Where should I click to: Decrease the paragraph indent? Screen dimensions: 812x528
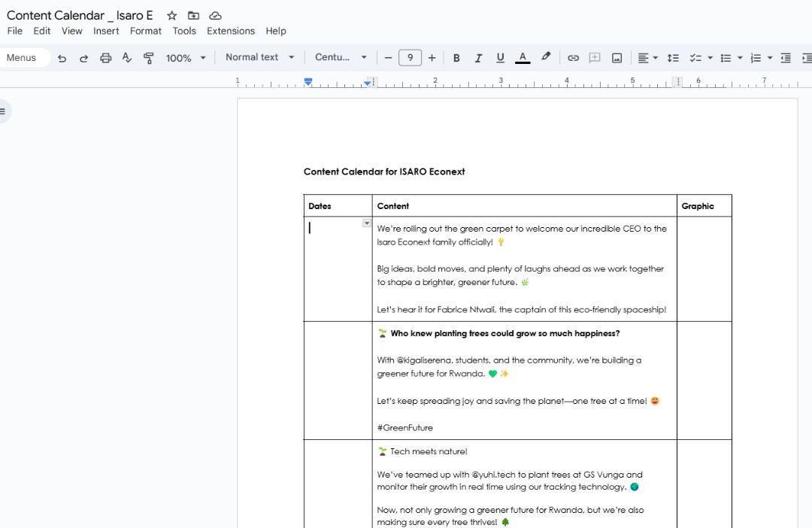pyautogui.click(x=786, y=58)
